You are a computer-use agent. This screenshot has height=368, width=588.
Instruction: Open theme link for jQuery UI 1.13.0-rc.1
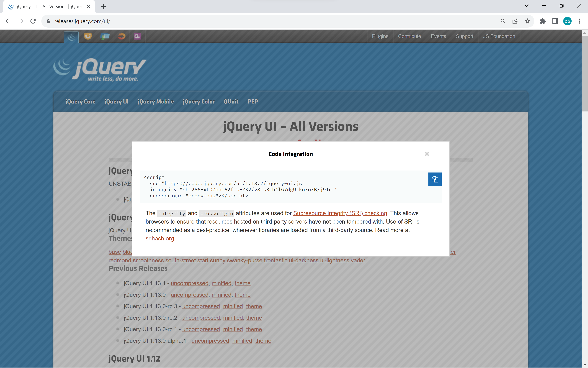pos(254,329)
